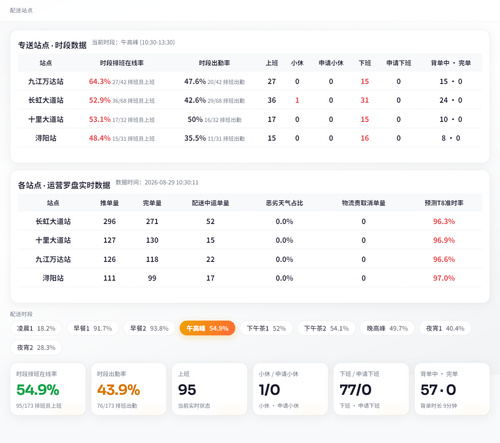Click the red 31 下班 count
This screenshot has height=443, width=500.
(365, 100)
